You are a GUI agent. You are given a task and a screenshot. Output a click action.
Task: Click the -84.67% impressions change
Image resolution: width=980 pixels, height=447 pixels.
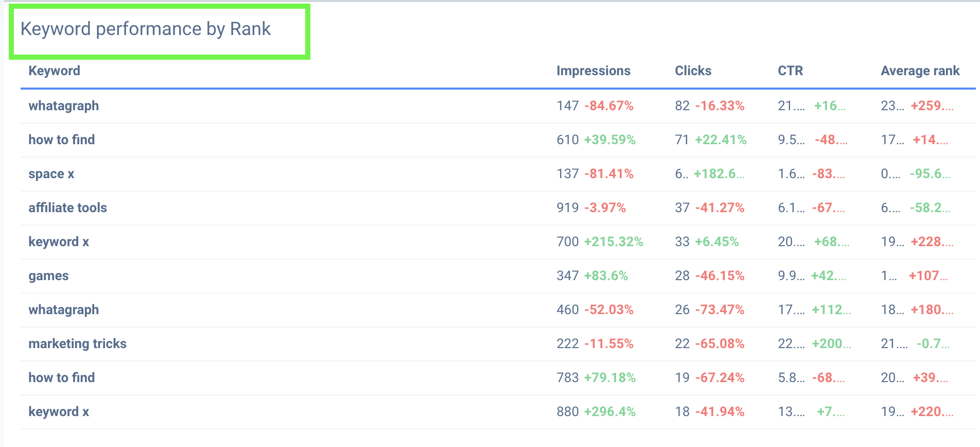(x=609, y=106)
